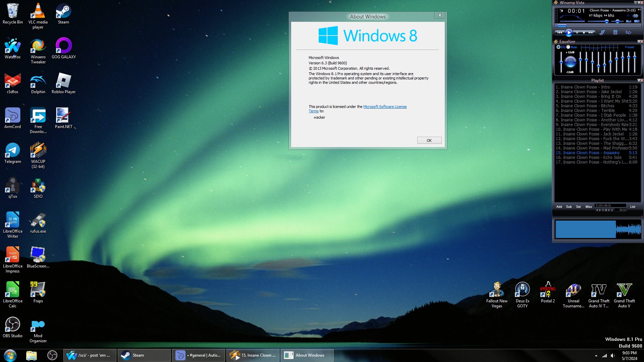The image size is (644, 362).
Task: Open the Windows Start orb
Action: coord(10,355)
